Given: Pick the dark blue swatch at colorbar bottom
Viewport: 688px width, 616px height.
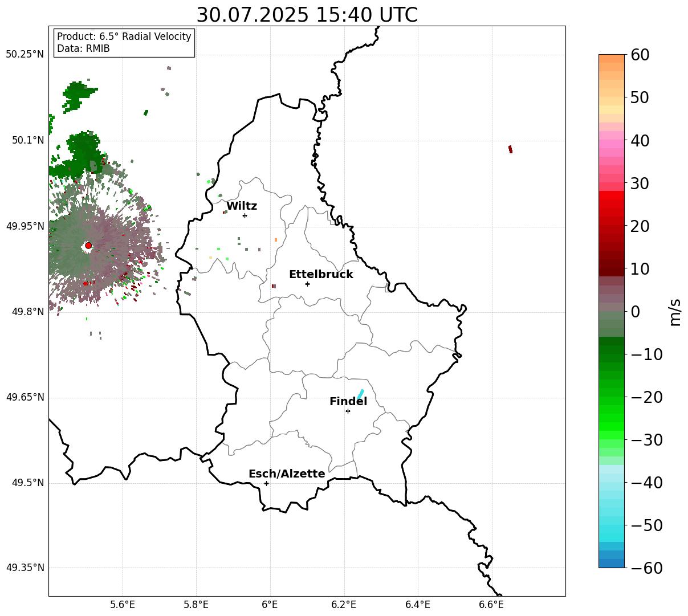Looking at the screenshot, I should [612, 564].
